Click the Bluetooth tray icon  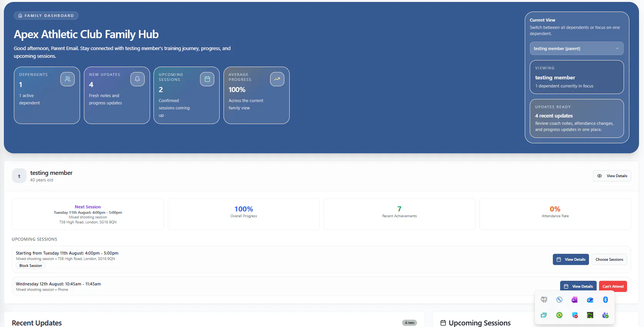[x=605, y=300]
